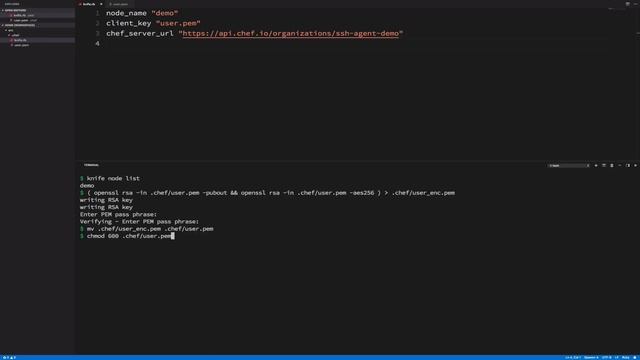Screen dimensions: 640x360
Task: Maximize the terminal panel size
Action: 620,165
